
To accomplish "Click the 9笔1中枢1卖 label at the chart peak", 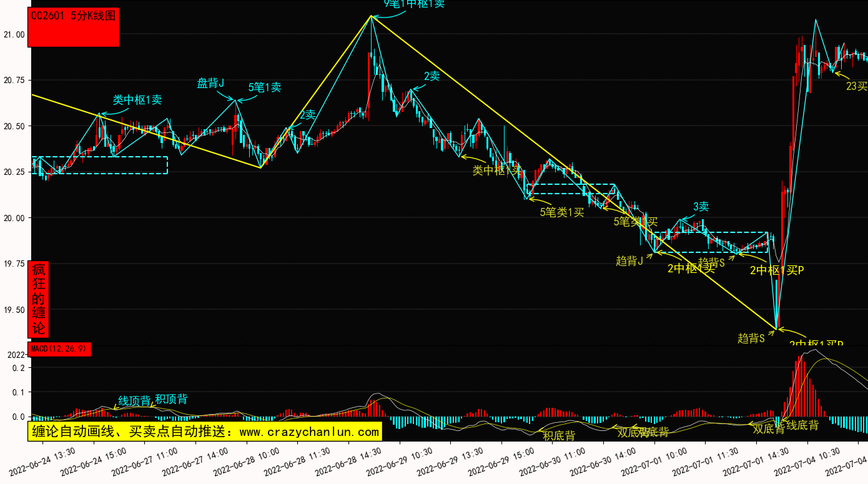I will (414, 4).
